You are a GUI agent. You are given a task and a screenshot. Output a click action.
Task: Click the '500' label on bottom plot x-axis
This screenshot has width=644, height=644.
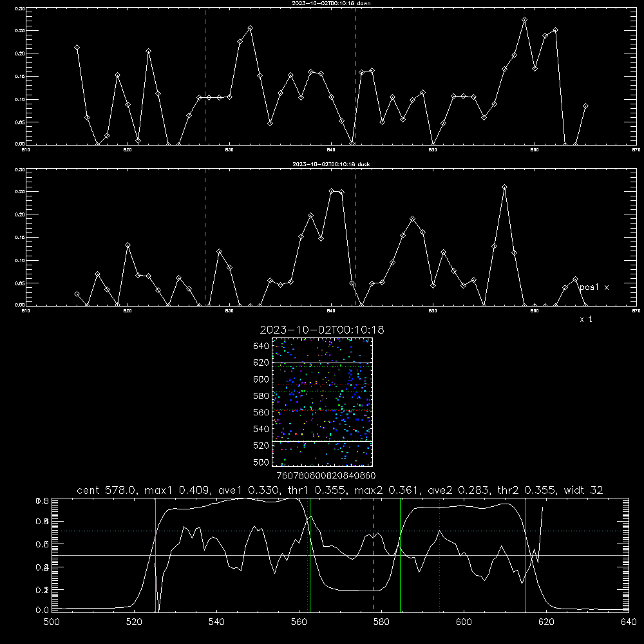[52, 622]
